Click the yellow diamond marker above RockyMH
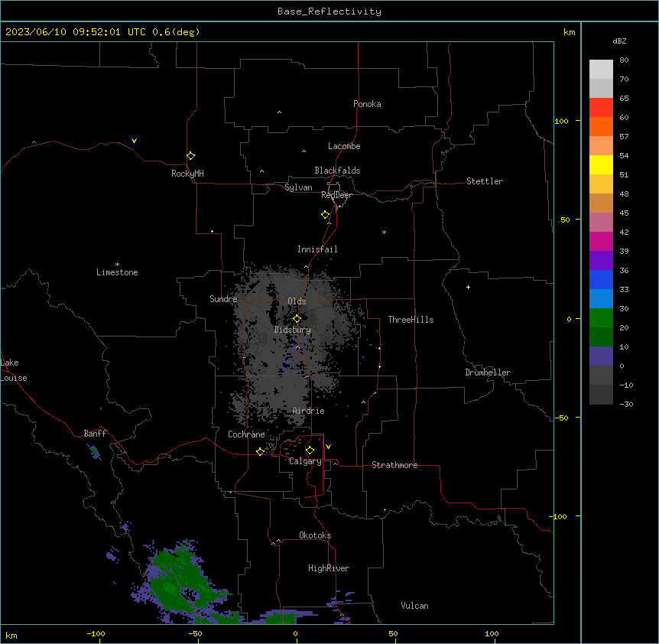Screen dimensions: 659x644 [190, 156]
